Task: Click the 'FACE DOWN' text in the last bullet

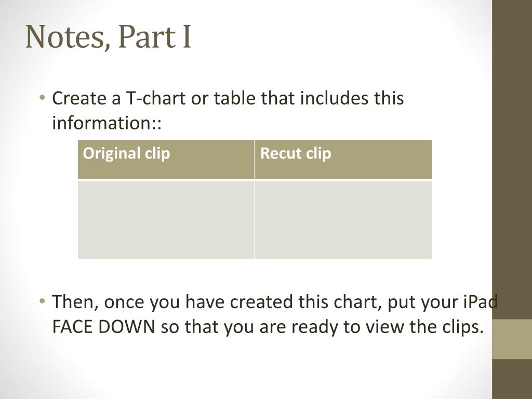Action: [103, 327]
